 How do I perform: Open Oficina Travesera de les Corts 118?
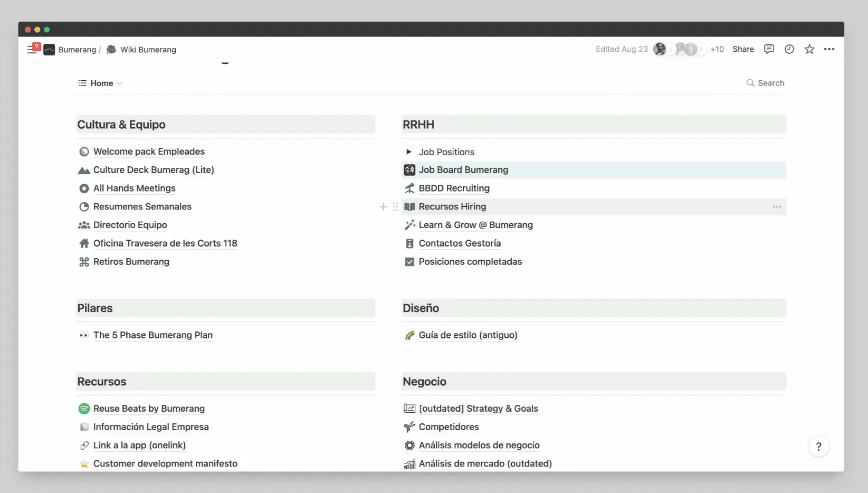[165, 243]
